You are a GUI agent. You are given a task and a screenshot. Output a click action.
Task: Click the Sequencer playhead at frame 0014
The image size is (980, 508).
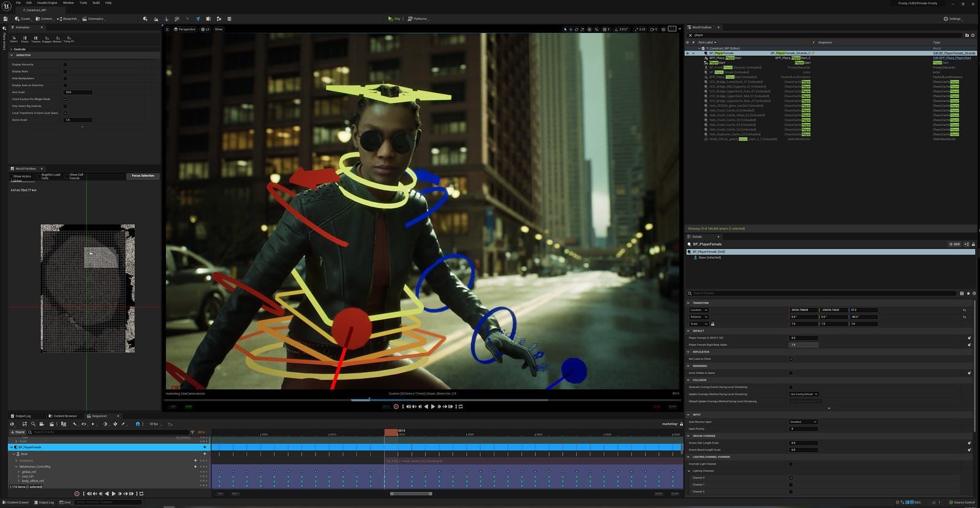[x=391, y=432]
